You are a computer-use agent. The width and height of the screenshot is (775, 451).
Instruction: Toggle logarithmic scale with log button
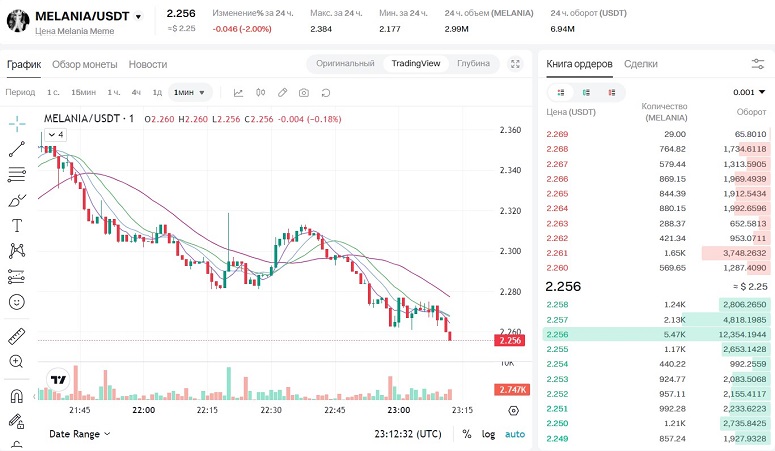click(x=488, y=434)
